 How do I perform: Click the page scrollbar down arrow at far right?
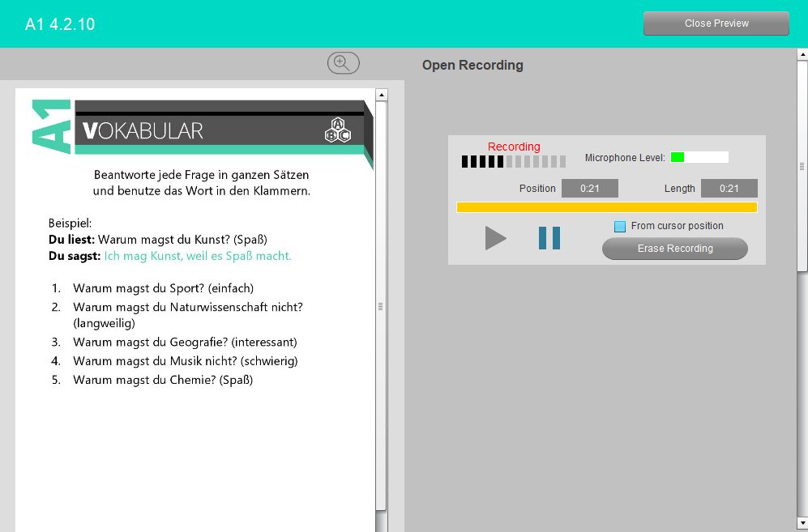(x=802, y=523)
